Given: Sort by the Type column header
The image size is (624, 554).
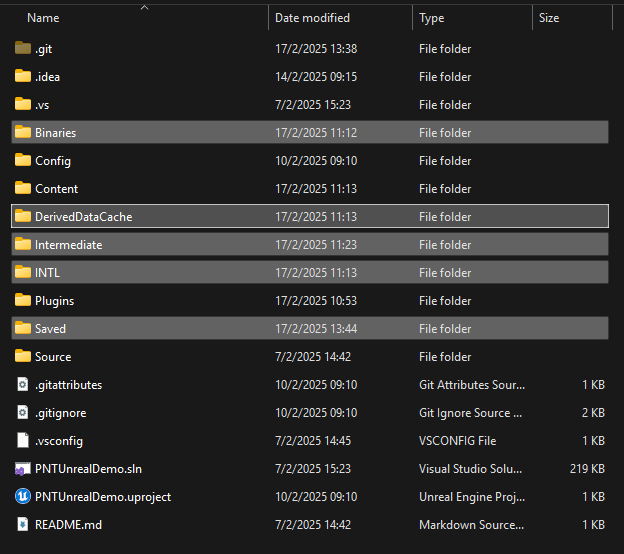Looking at the screenshot, I should click(431, 18).
